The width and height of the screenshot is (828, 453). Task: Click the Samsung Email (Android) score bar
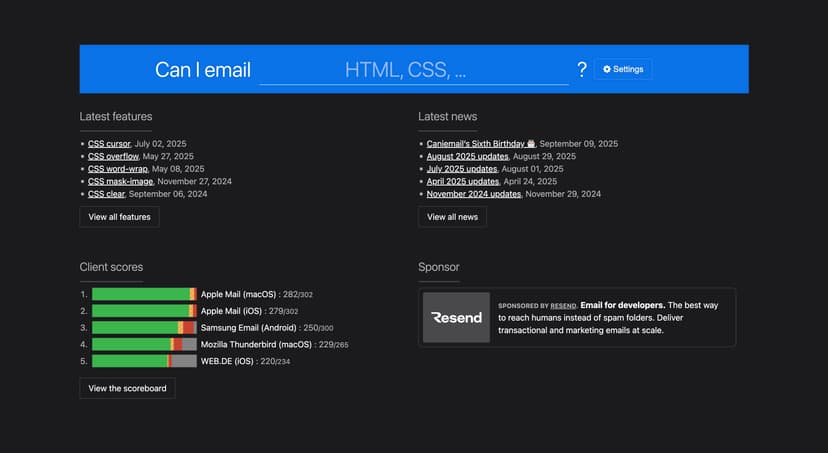point(144,328)
